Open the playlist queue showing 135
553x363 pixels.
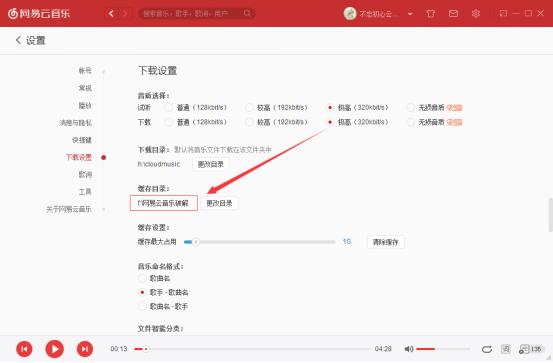[x=530, y=349]
